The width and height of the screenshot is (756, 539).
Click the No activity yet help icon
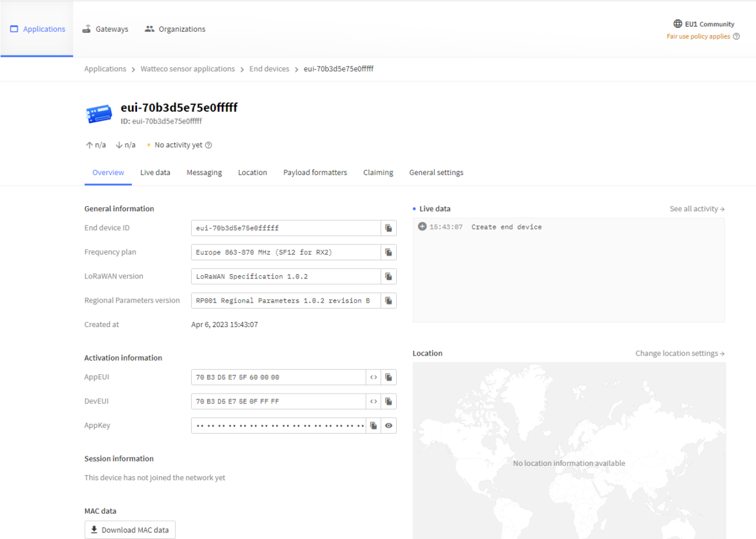(x=208, y=145)
